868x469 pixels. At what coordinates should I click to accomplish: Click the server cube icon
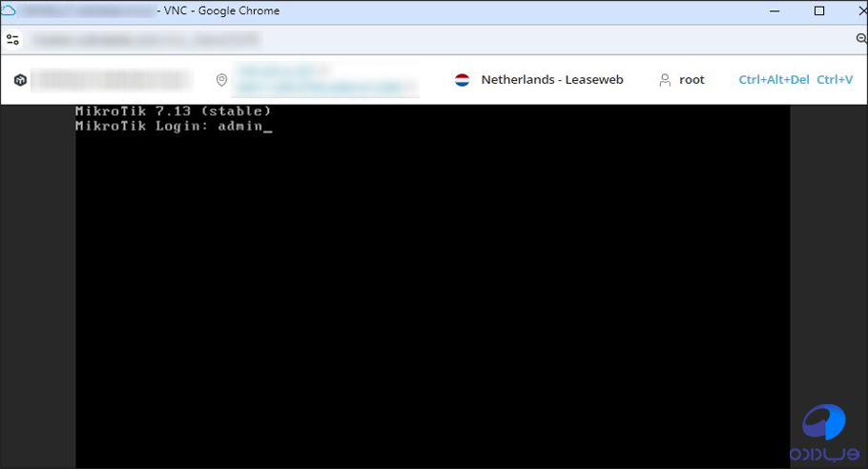[x=20, y=80]
